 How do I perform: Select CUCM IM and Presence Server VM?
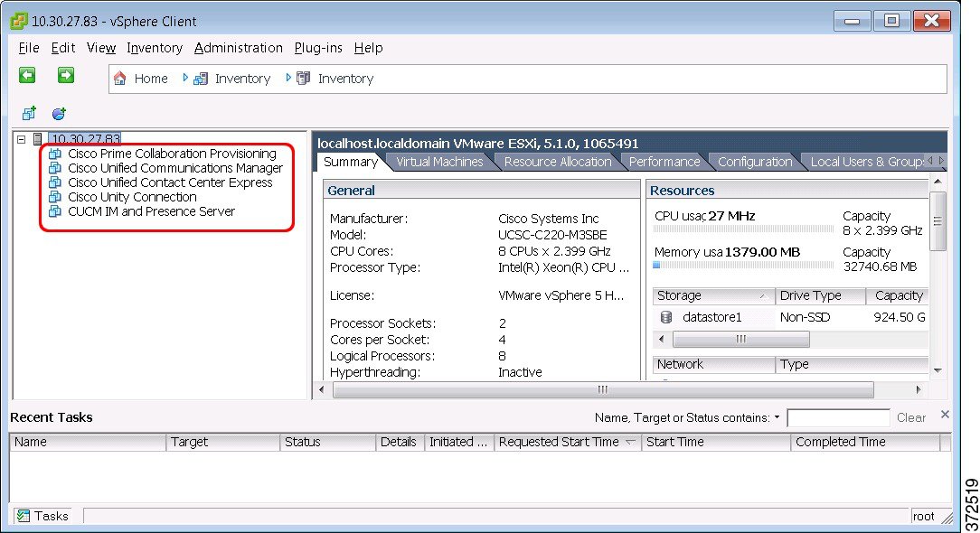tap(151, 211)
